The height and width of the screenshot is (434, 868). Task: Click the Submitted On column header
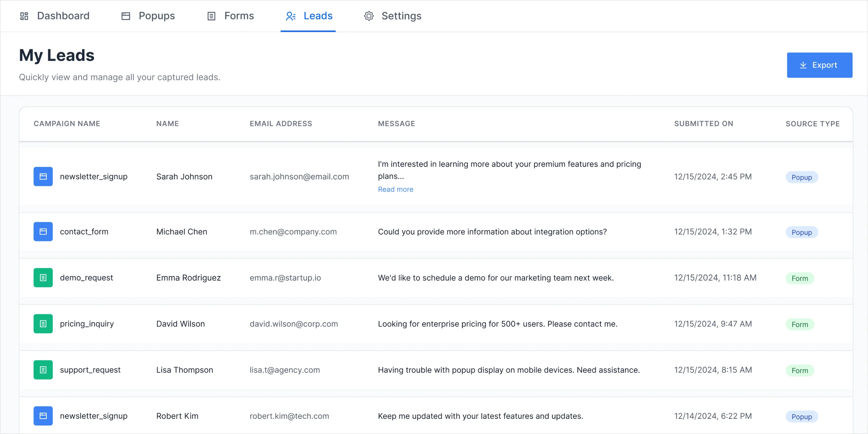click(704, 124)
